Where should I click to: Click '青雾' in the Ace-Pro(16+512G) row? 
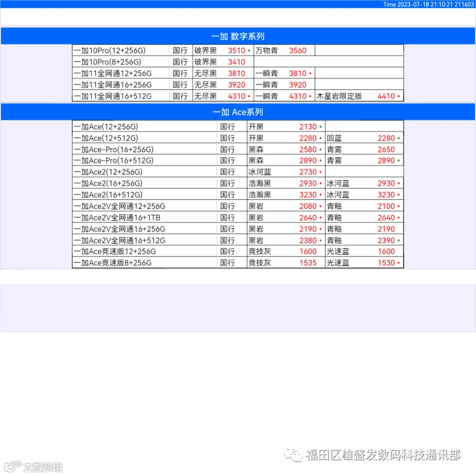click(x=334, y=160)
